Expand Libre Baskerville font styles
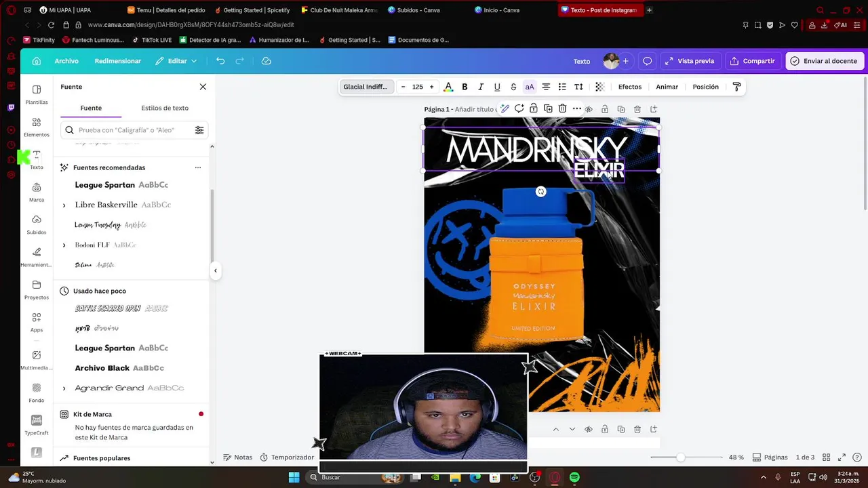 (64, 205)
